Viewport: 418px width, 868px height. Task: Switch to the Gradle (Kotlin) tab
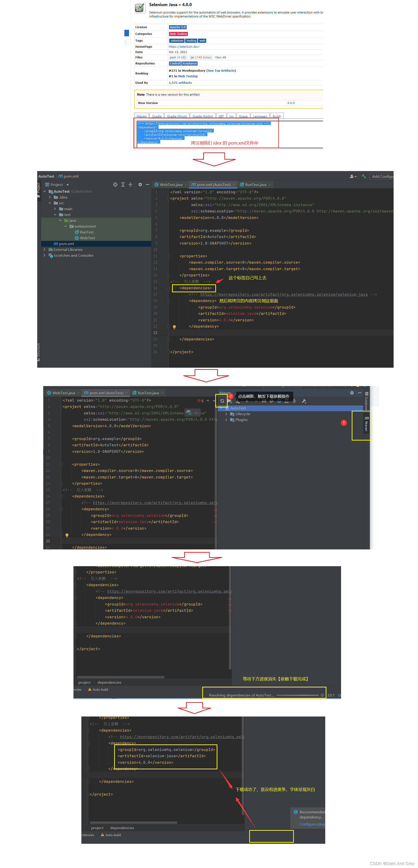pos(202,116)
